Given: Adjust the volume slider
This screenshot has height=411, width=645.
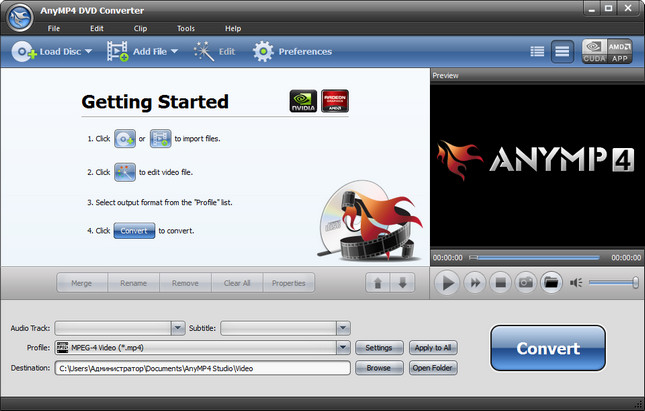Looking at the screenshot, I should (614, 283).
